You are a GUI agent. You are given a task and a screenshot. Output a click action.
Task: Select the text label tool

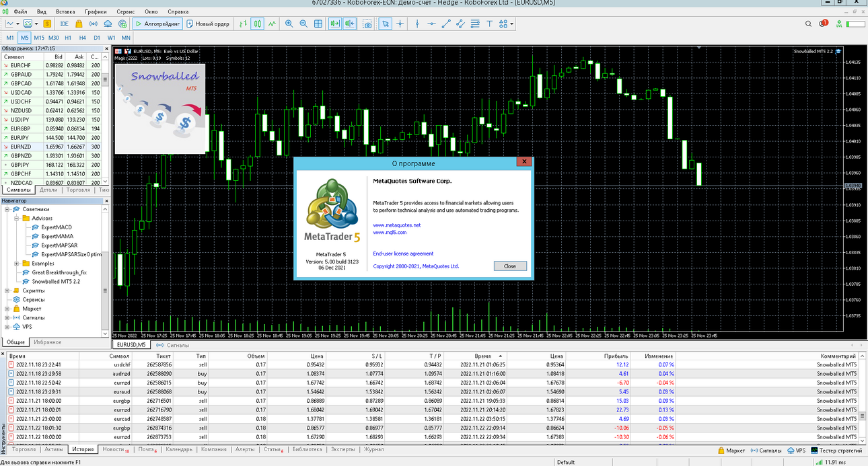click(490, 24)
